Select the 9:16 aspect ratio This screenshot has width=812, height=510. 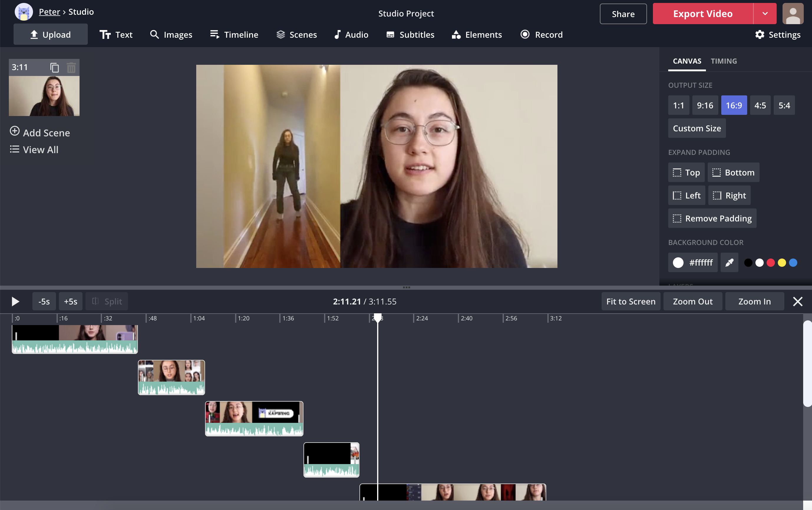pyautogui.click(x=704, y=105)
